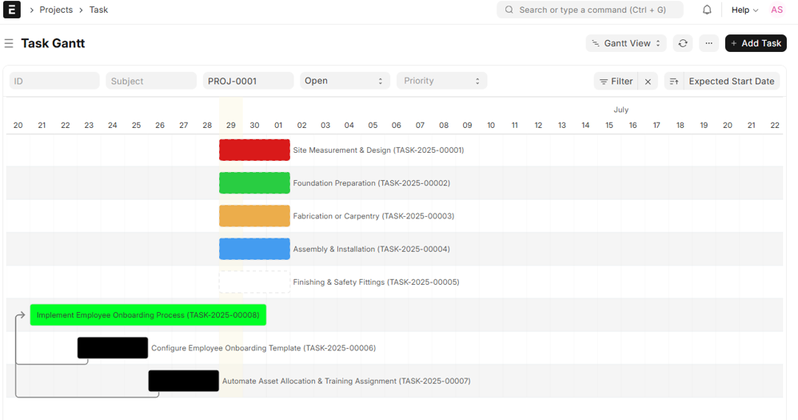Navigate to Projects breadcrumb
This screenshot has height=420, width=798.
(x=56, y=10)
